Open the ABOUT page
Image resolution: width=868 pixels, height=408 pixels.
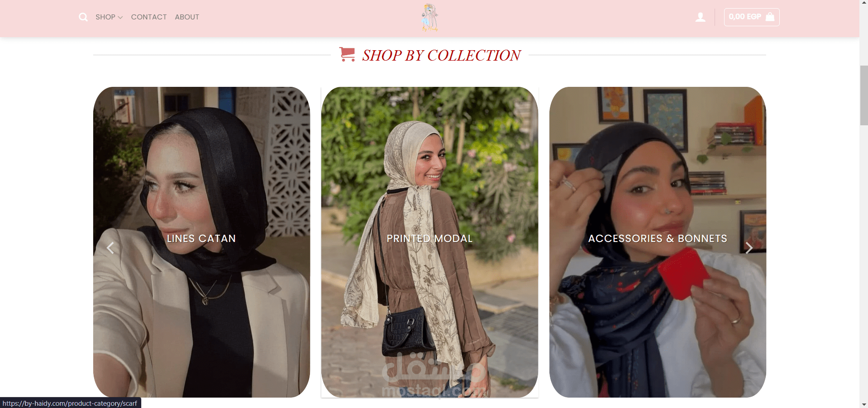pyautogui.click(x=187, y=17)
